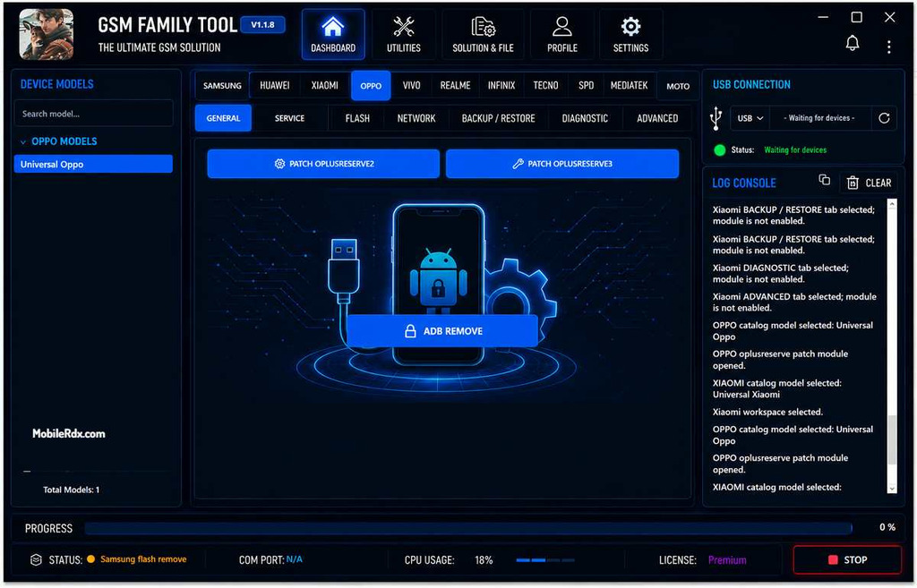Click Patch Oplusreserve2 button
917x588 pixels.
pyautogui.click(x=323, y=164)
